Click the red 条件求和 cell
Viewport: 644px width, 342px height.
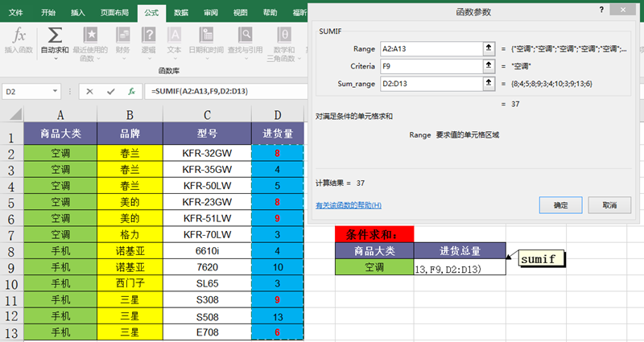(374, 234)
